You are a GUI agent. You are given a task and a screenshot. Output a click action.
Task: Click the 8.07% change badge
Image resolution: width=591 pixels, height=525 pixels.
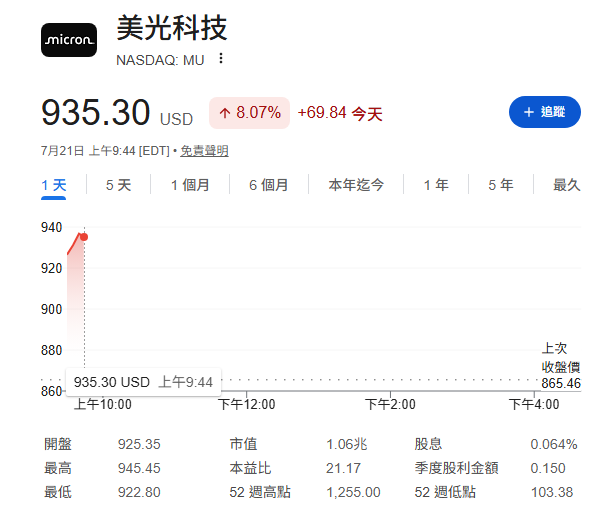pos(250,113)
